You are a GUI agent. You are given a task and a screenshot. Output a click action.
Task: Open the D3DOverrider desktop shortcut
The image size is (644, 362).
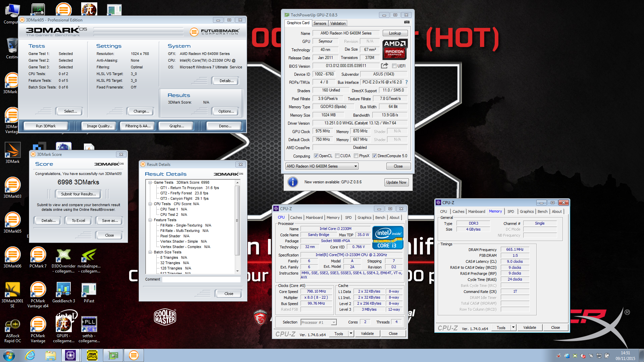(63, 260)
